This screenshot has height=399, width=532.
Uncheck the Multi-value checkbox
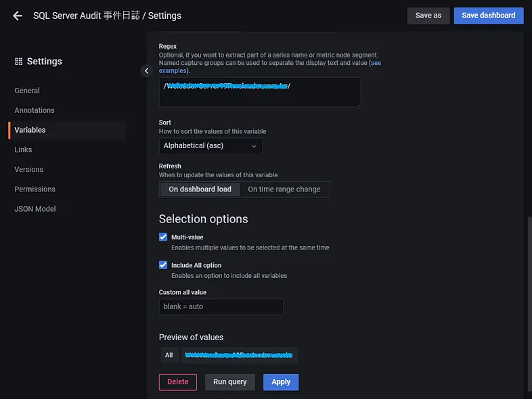pos(163,237)
